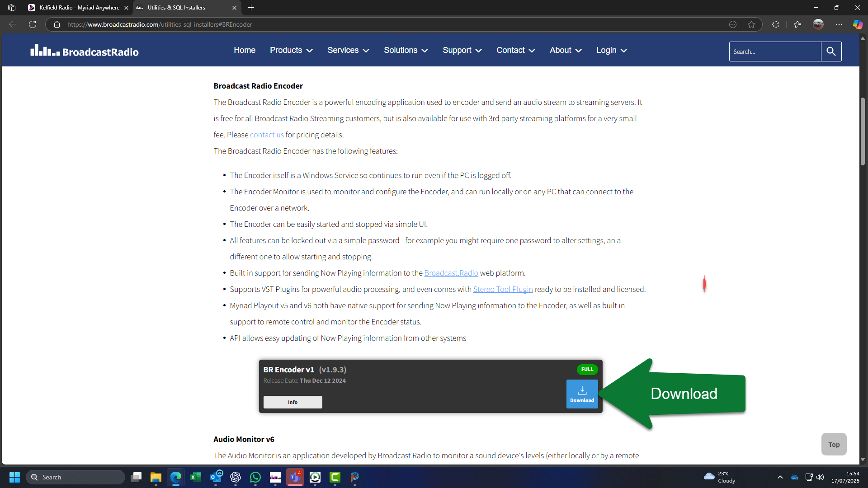868x488 pixels.
Task: Open the Favorites list icon
Action: point(797,24)
